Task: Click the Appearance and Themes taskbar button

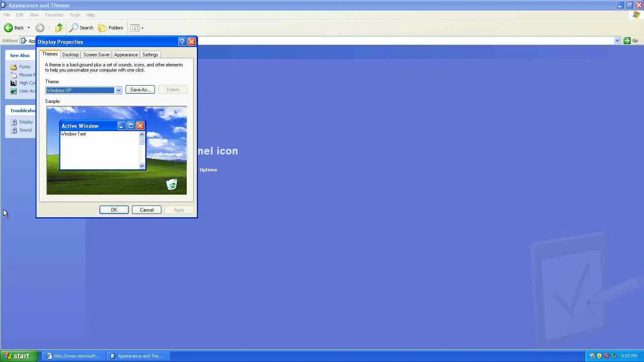Action: (138, 356)
